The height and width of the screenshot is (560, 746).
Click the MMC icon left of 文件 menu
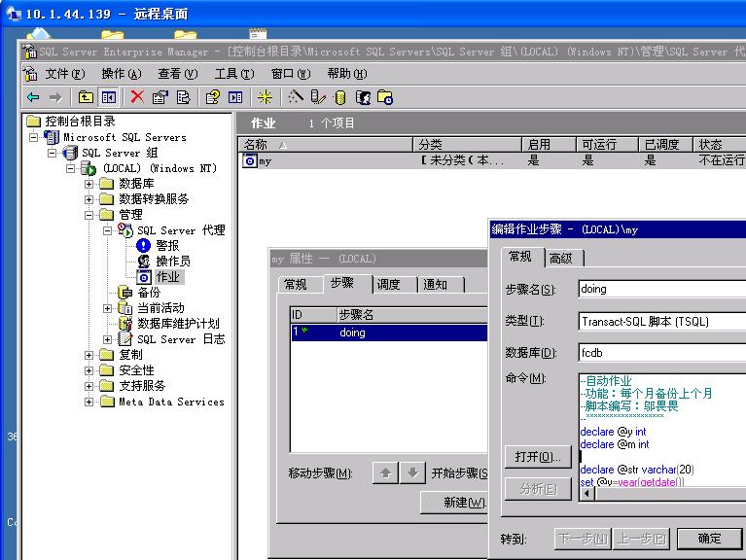(x=30, y=74)
